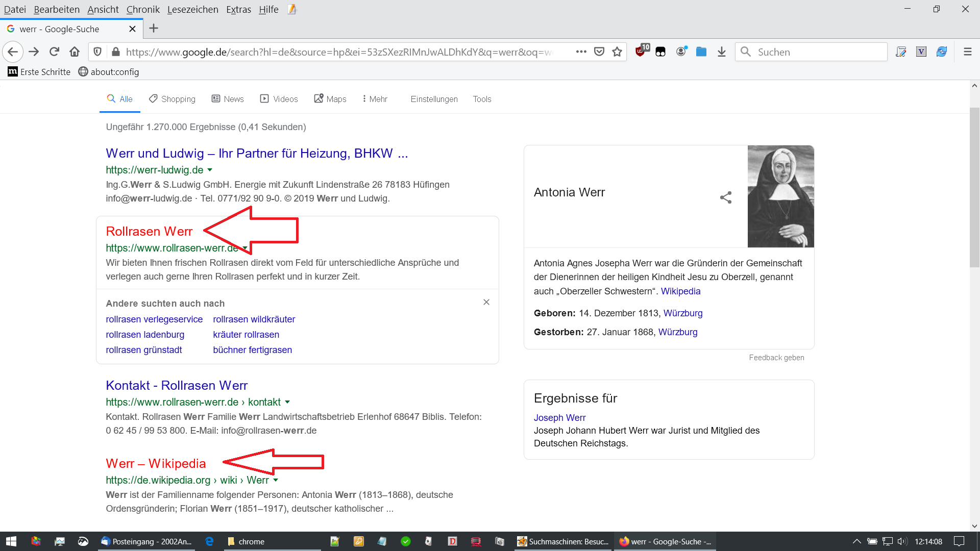Image resolution: width=980 pixels, height=551 pixels.
Task: Close the 'Andere suchten auch nach' box
Action: [486, 302]
